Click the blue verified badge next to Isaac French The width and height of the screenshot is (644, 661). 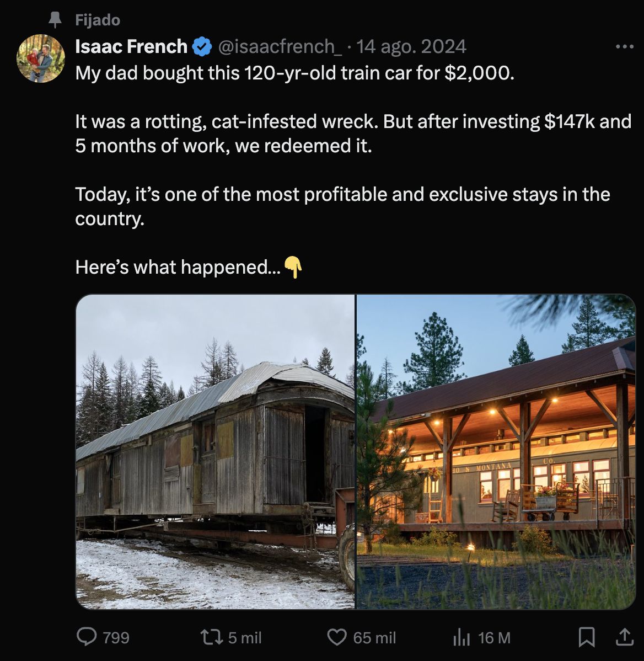pos(202,46)
